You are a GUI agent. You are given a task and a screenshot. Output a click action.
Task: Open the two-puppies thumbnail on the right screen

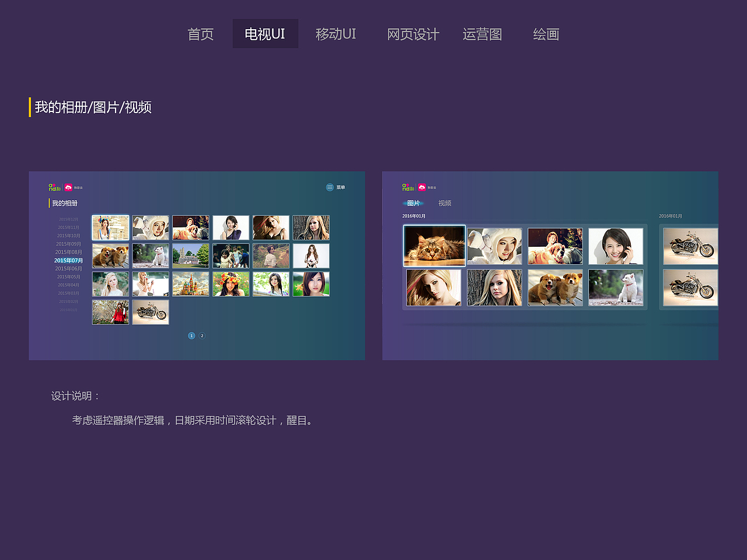click(555, 288)
